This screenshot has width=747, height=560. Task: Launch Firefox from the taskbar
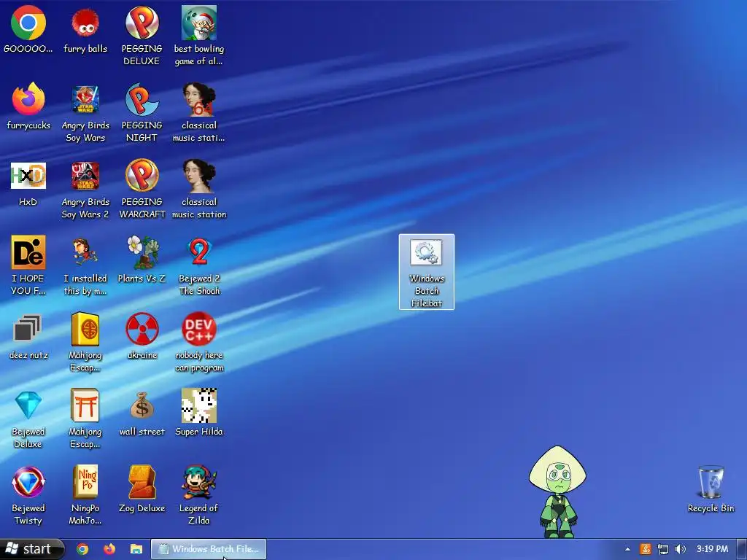coord(109,549)
